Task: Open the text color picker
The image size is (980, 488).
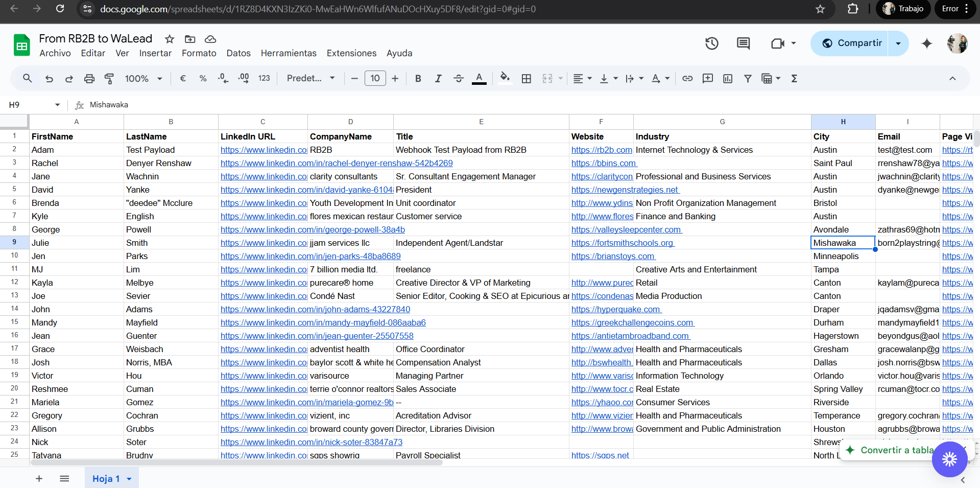Action: 479,78
